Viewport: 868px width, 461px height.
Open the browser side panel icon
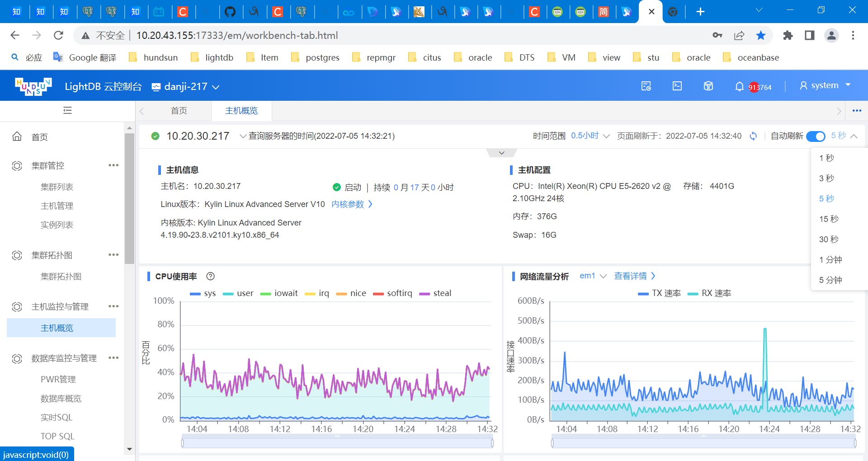pyautogui.click(x=810, y=35)
